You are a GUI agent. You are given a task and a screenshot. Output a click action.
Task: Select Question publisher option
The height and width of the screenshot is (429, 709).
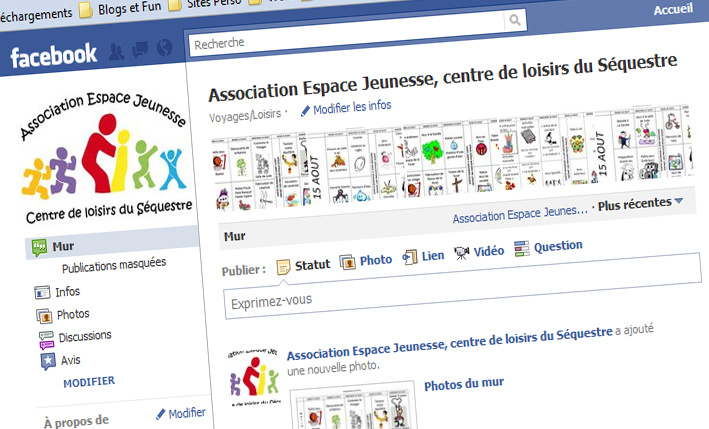click(x=558, y=246)
